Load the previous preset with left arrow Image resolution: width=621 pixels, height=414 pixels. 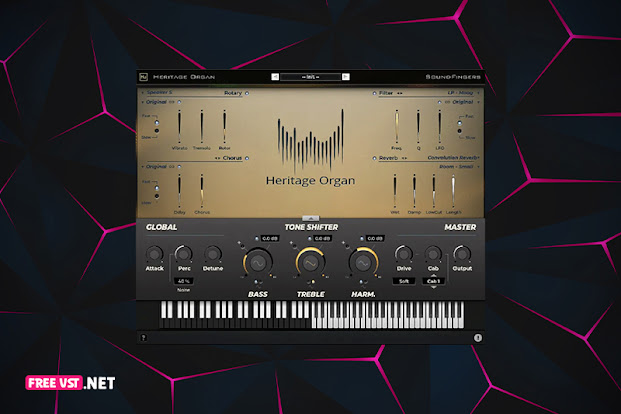coord(275,77)
